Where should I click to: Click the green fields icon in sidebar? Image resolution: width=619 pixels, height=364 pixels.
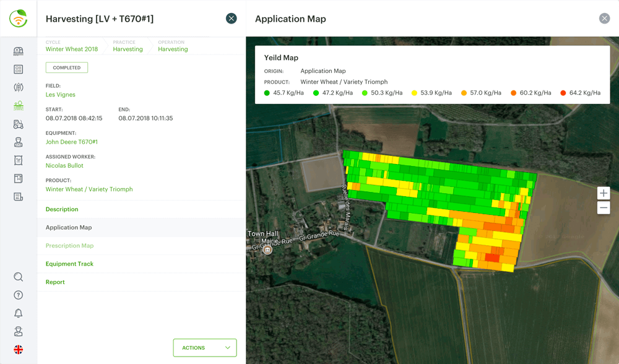pyautogui.click(x=19, y=106)
